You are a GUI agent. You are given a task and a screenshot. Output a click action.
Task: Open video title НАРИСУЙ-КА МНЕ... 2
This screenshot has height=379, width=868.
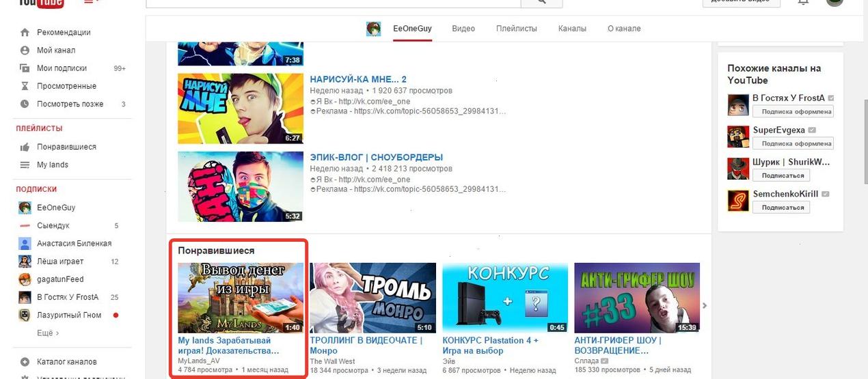(358, 79)
